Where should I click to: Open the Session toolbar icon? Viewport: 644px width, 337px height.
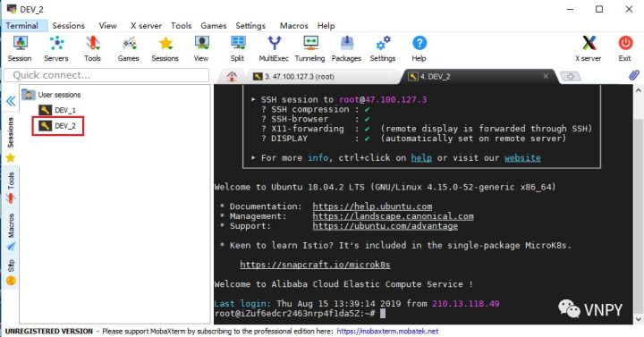click(20, 48)
